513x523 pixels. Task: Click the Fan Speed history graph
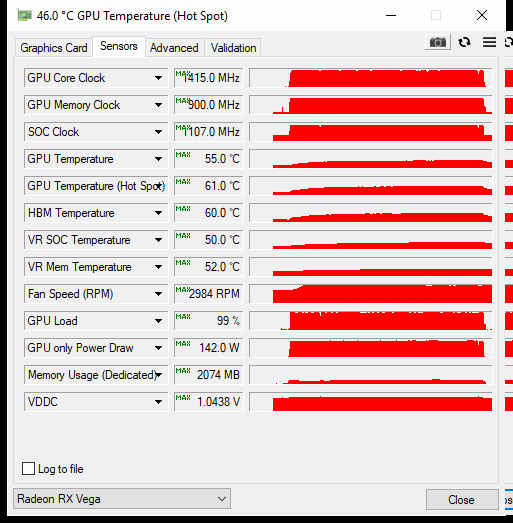click(x=371, y=294)
